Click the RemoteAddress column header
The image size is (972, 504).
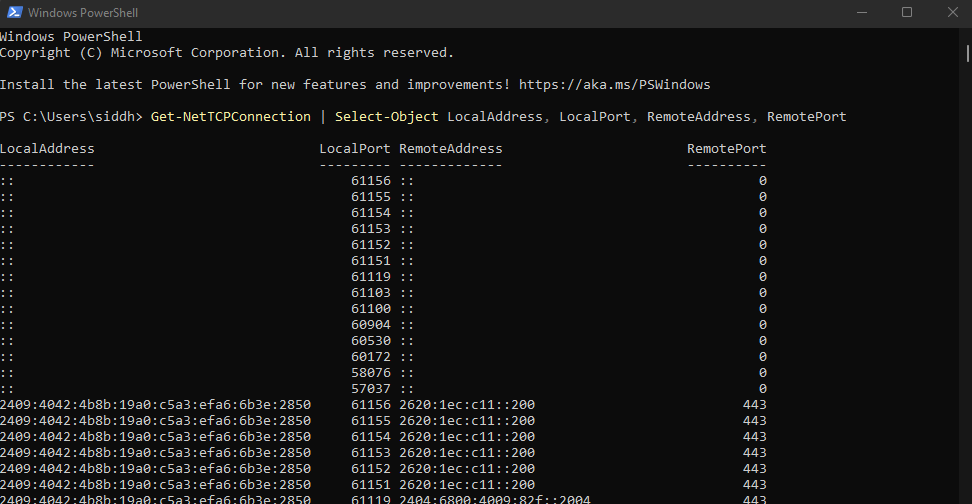point(451,149)
